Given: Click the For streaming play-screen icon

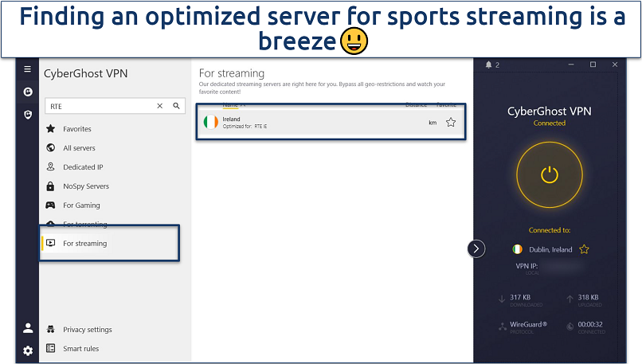Looking at the screenshot, I should click(x=51, y=243).
